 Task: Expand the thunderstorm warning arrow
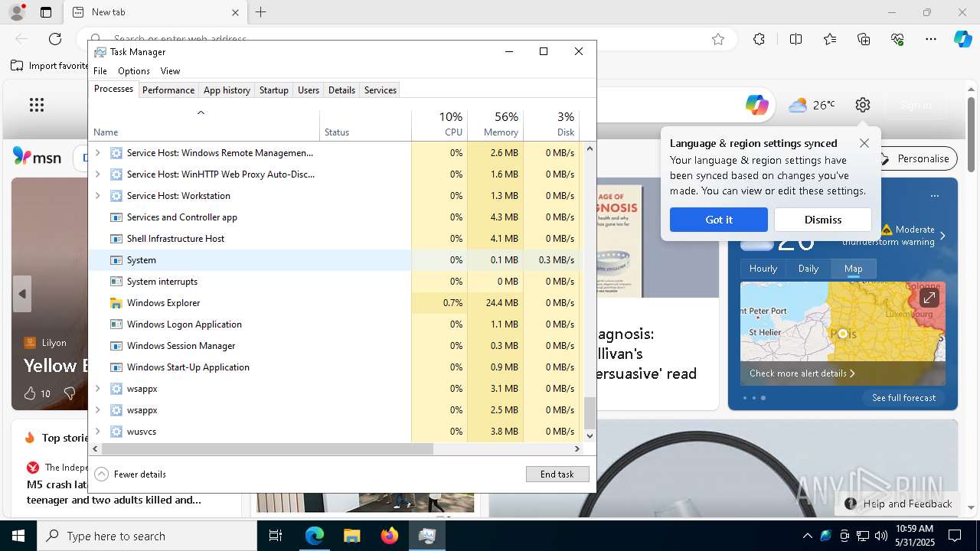942,236
